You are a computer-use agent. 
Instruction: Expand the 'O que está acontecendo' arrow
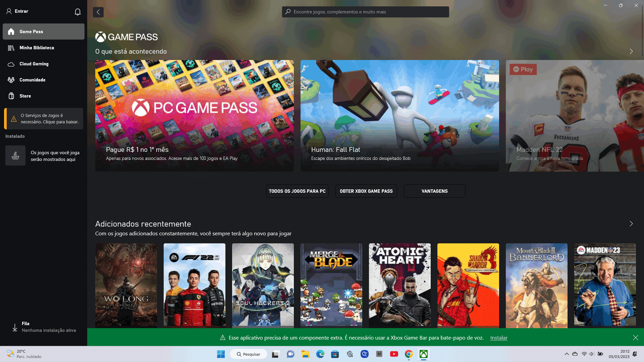click(x=631, y=51)
